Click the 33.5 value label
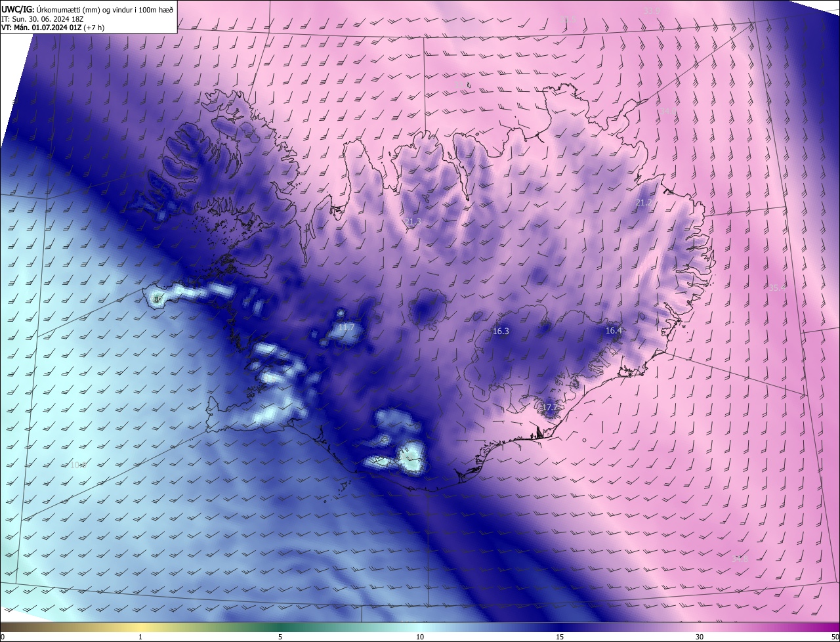The height and width of the screenshot is (642, 840). (569, 20)
